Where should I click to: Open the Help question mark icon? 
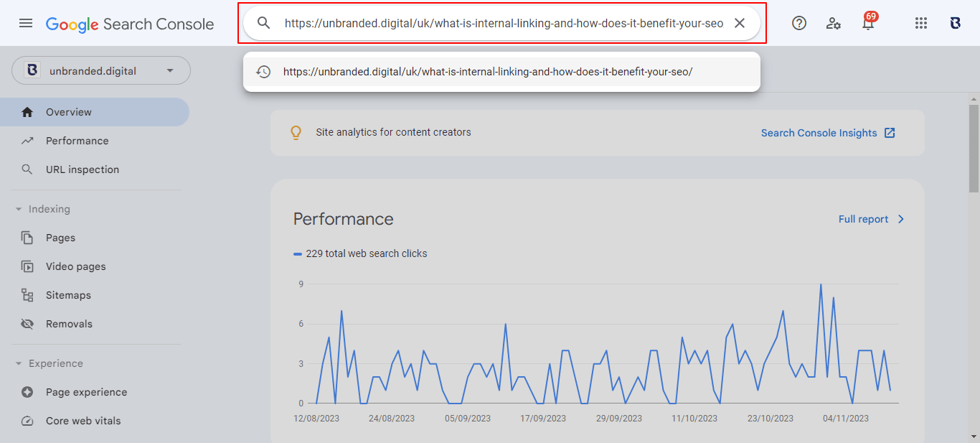[x=799, y=23]
